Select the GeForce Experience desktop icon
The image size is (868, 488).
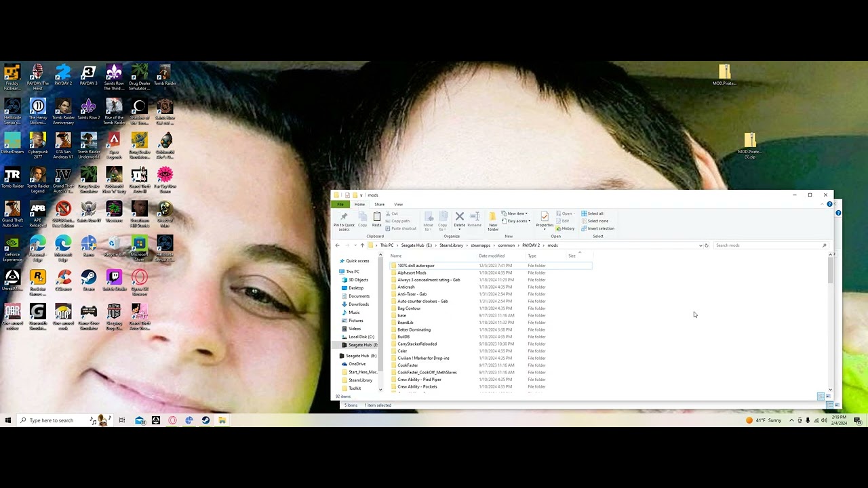12,249
